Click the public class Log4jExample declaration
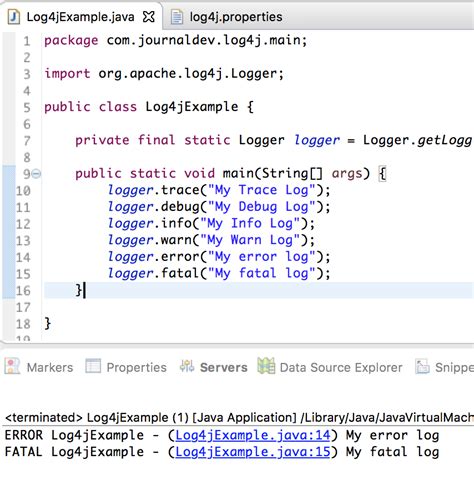 click(149, 107)
